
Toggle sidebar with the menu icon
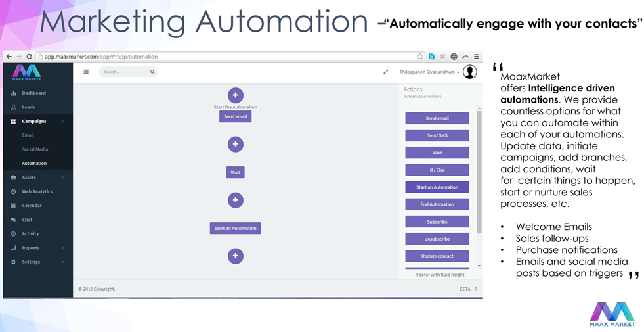click(x=86, y=72)
